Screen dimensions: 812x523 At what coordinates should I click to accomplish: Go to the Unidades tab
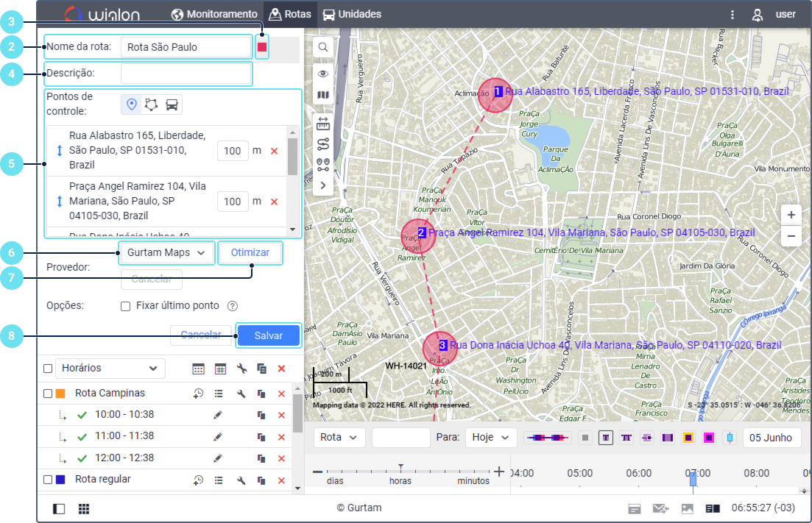click(x=352, y=14)
